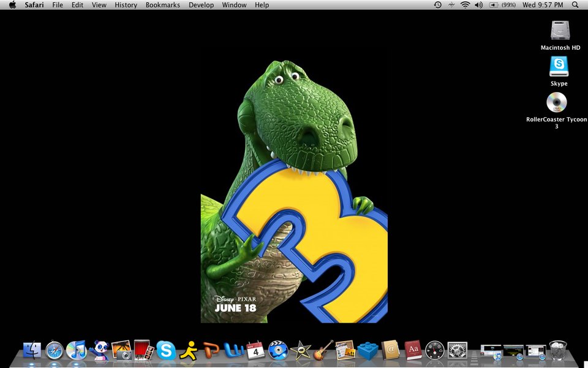Open iCal calendar in Dock
The image size is (588, 368).
[256, 350]
